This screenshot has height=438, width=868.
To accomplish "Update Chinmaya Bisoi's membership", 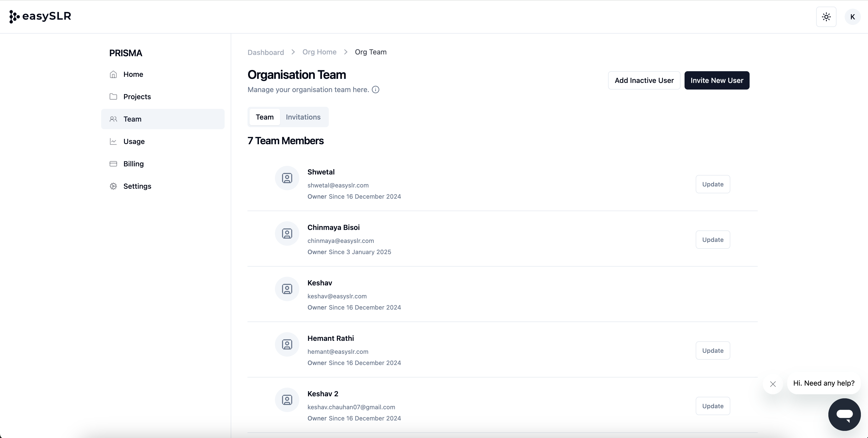I will [713, 240].
